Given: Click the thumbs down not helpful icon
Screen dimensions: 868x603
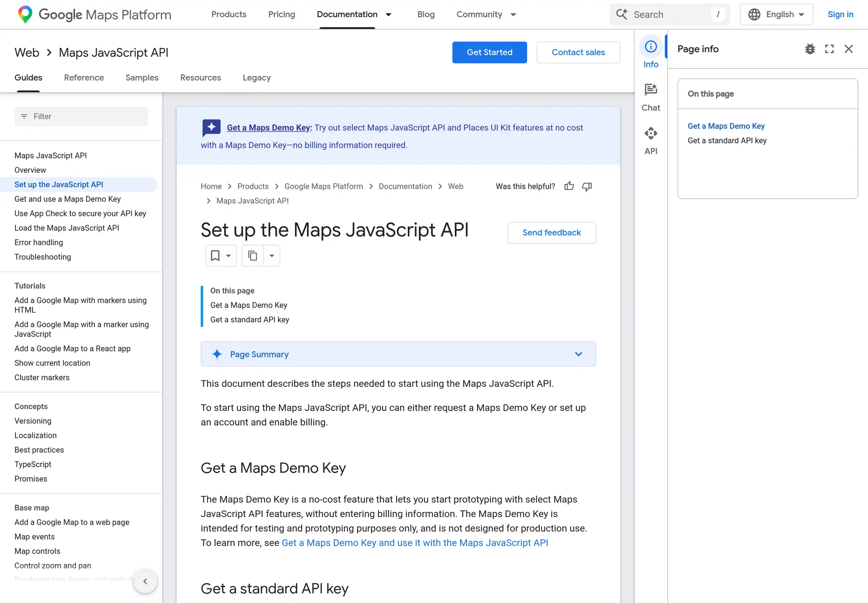Looking at the screenshot, I should pyautogui.click(x=587, y=186).
